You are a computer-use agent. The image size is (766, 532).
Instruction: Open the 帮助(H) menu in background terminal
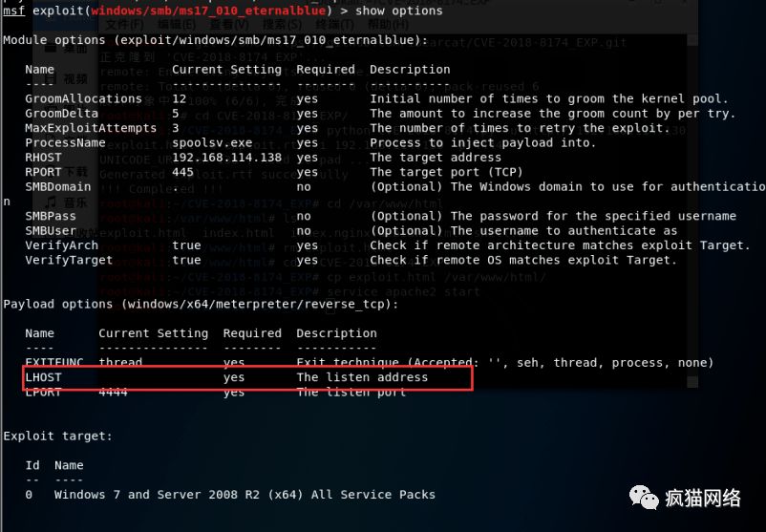(x=388, y=25)
